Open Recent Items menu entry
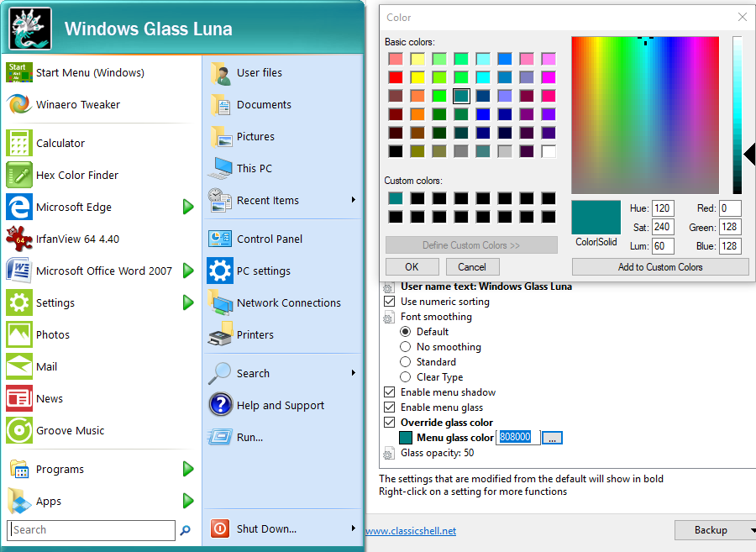The image size is (756, 552). 283,200
